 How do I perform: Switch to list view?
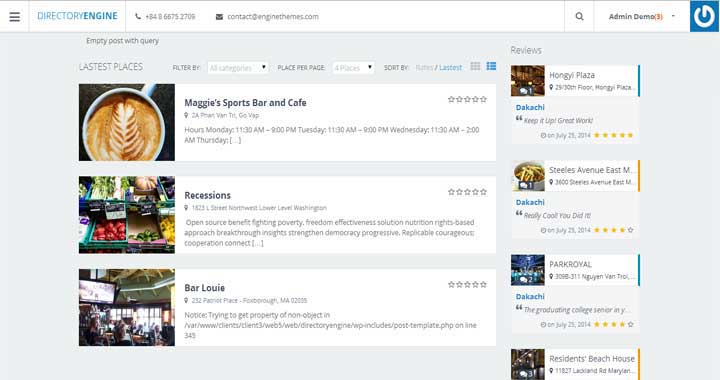click(491, 66)
